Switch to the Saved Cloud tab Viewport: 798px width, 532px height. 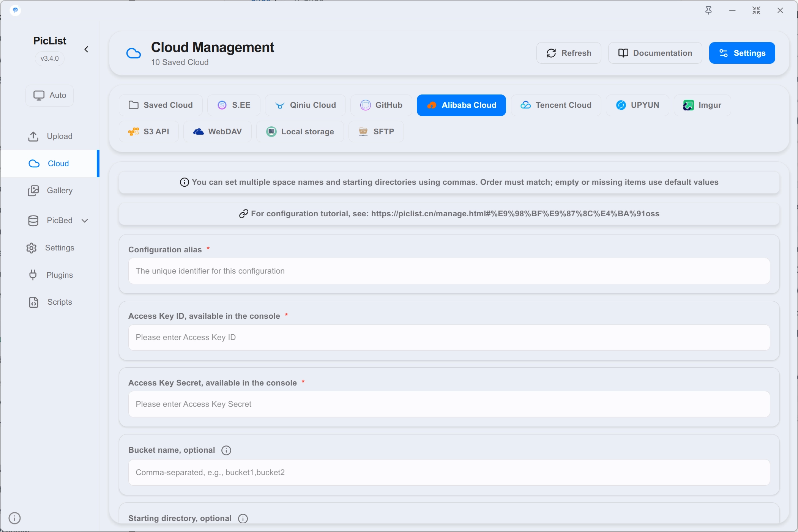click(x=161, y=105)
